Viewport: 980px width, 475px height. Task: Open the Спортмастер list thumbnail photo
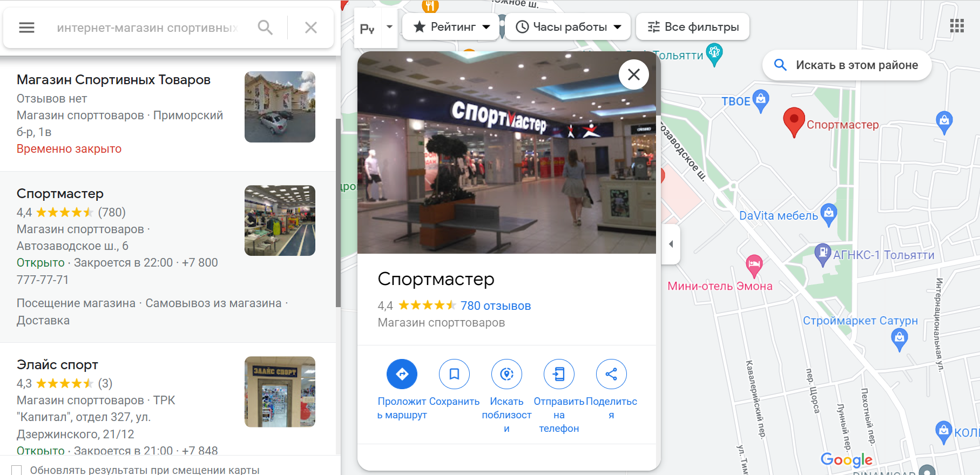tap(280, 221)
